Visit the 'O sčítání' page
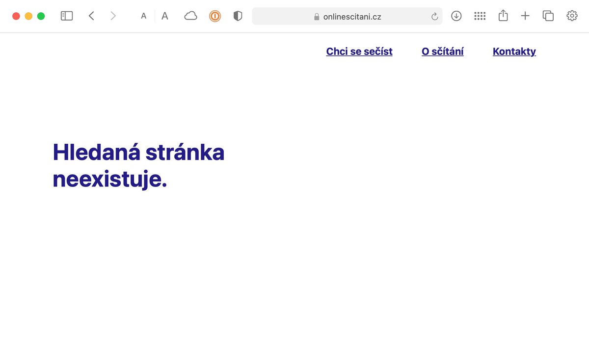Image resolution: width=589 pixels, height=364 pixels. 443,52
